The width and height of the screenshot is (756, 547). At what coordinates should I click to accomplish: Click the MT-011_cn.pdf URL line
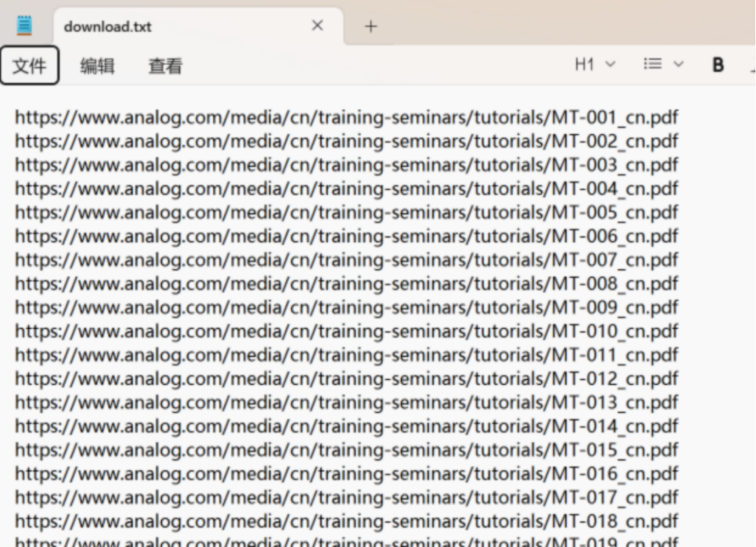click(x=346, y=355)
